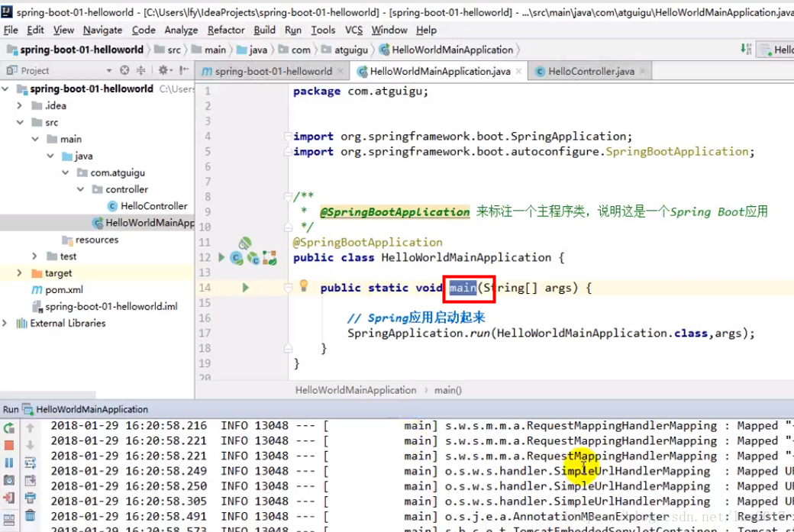Click the scroll from source target icon
The height and width of the screenshot is (532, 794).
124,70
